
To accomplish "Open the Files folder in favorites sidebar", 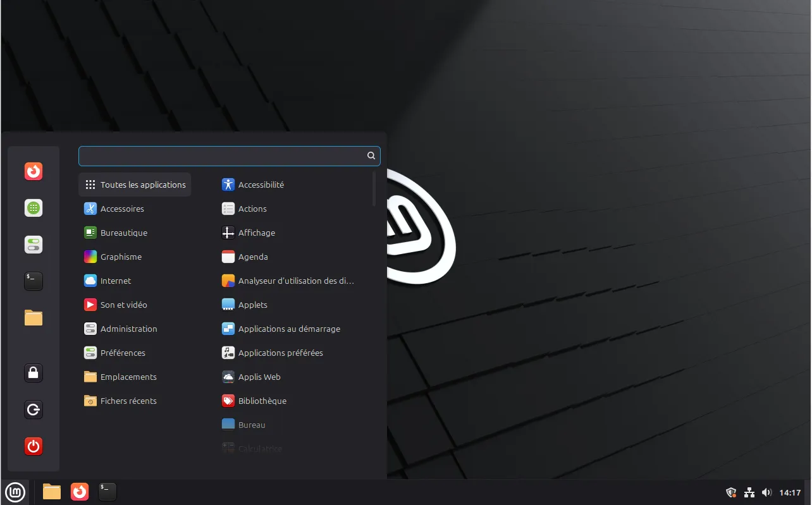I will 34,318.
